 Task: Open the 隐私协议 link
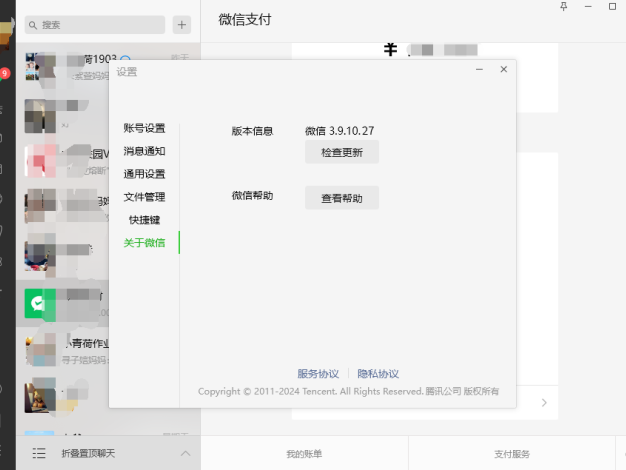pos(378,374)
